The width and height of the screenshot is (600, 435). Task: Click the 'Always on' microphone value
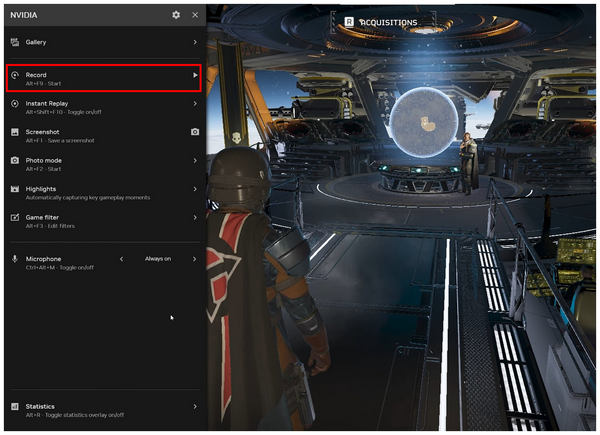158,259
